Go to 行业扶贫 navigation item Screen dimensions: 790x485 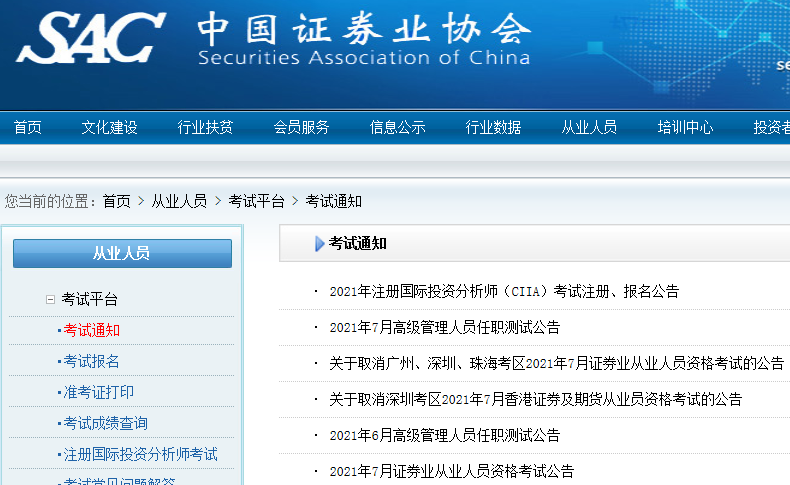pos(205,127)
